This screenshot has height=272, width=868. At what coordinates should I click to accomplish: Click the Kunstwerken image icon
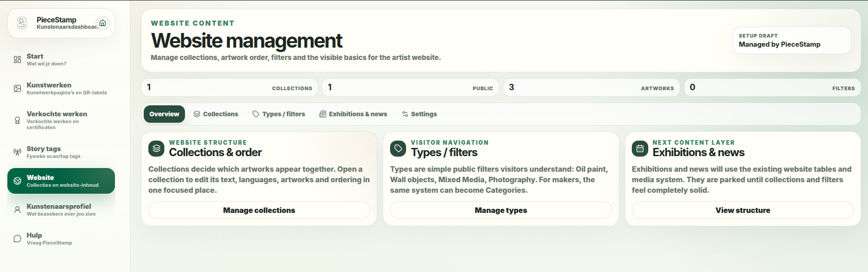tap(17, 88)
